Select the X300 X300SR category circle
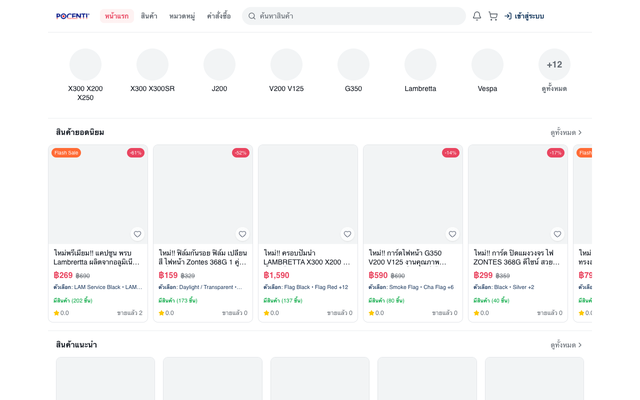Image resolution: width=640 pixels, height=400 pixels. point(152,64)
